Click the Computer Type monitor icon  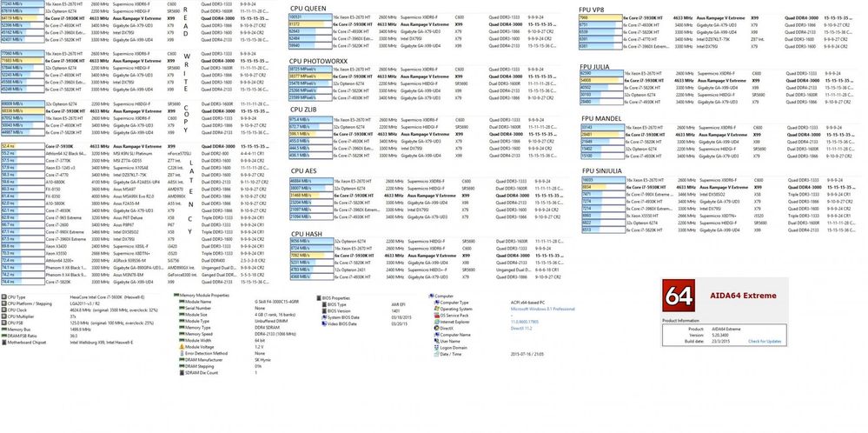pos(437,303)
